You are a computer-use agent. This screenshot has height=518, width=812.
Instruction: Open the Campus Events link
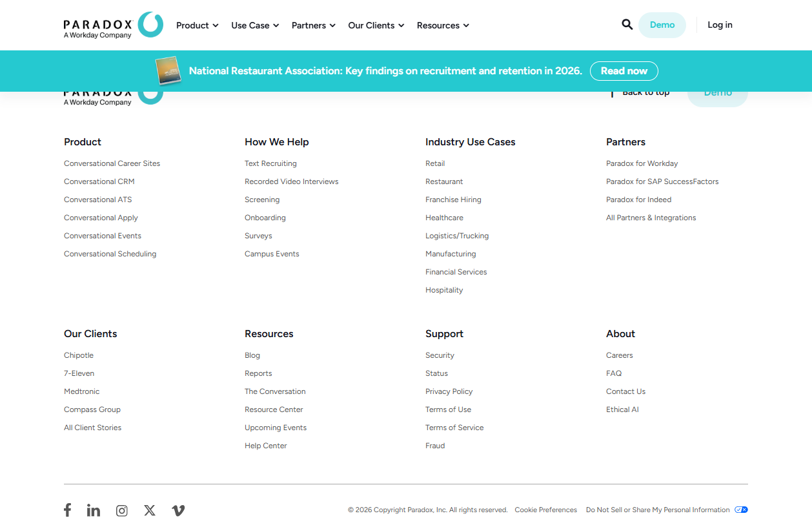click(272, 254)
